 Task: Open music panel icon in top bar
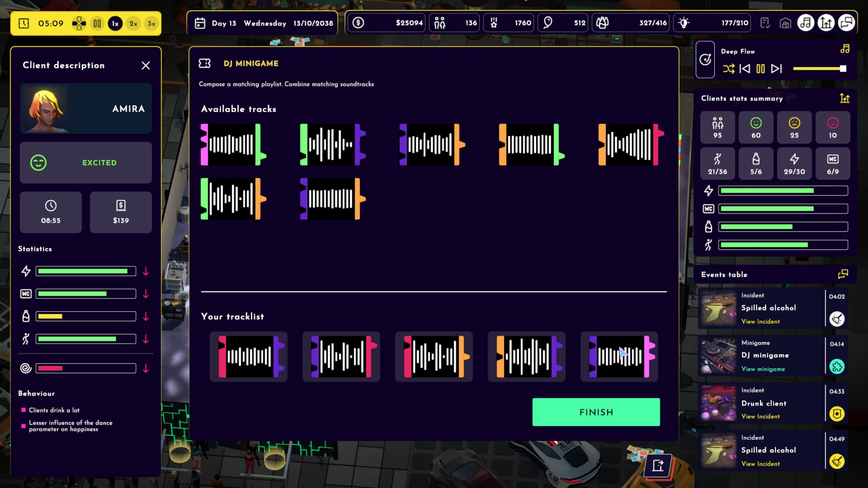pyautogui.click(x=806, y=23)
